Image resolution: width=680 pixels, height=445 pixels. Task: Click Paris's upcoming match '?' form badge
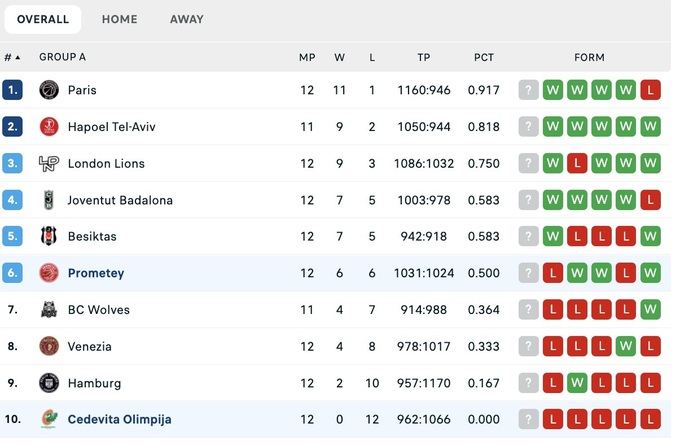tap(528, 90)
